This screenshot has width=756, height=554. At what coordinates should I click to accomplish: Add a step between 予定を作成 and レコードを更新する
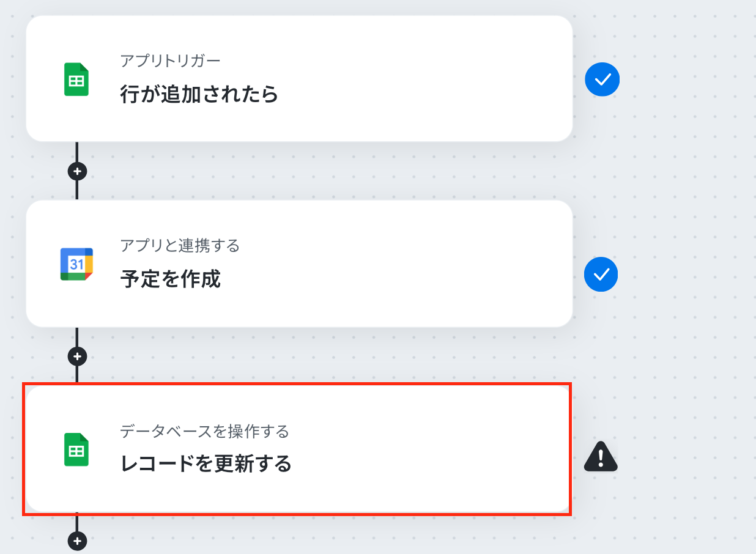[77, 356]
